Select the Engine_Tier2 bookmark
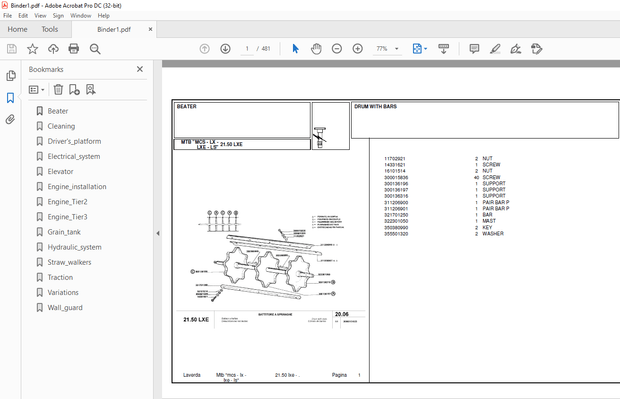Screen dimensions: 620x399 [x=68, y=202]
